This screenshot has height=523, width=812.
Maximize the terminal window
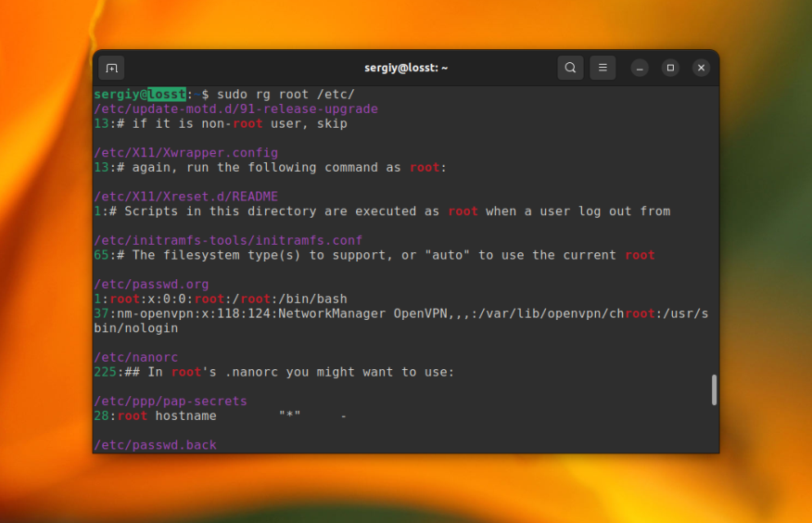click(670, 68)
